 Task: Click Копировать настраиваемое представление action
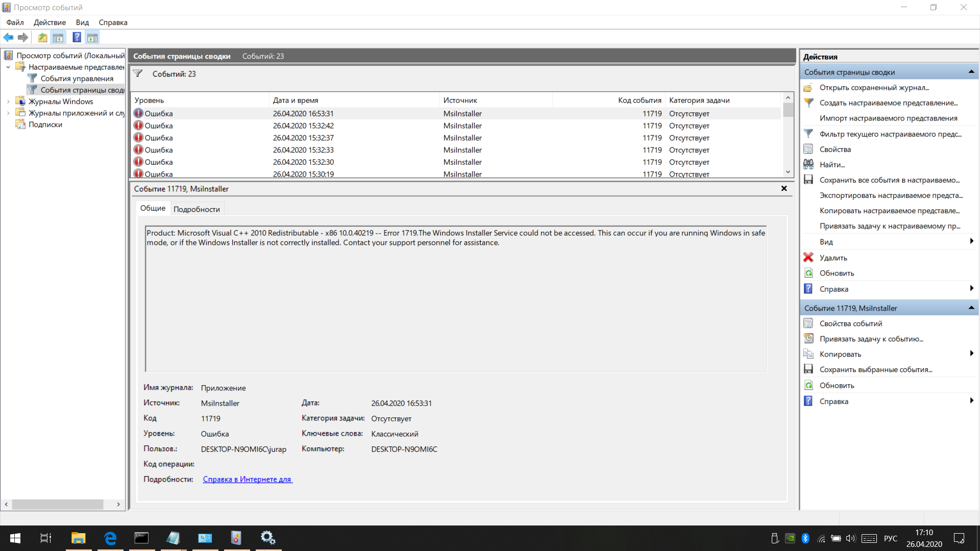click(x=889, y=211)
